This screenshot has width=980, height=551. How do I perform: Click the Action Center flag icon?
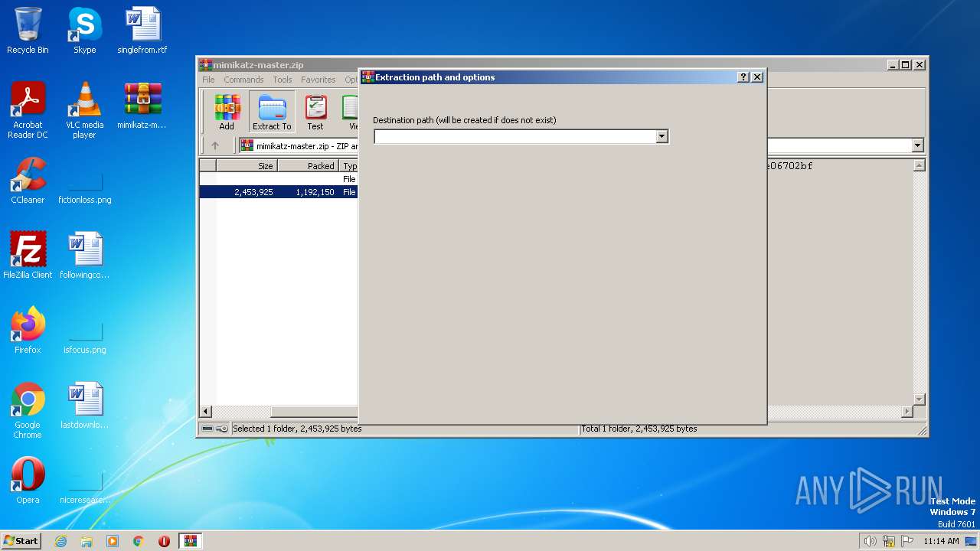[x=906, y=541]
